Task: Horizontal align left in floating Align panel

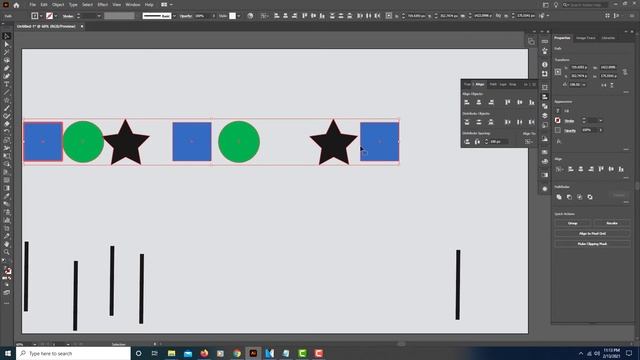Action: click(467, 102)
